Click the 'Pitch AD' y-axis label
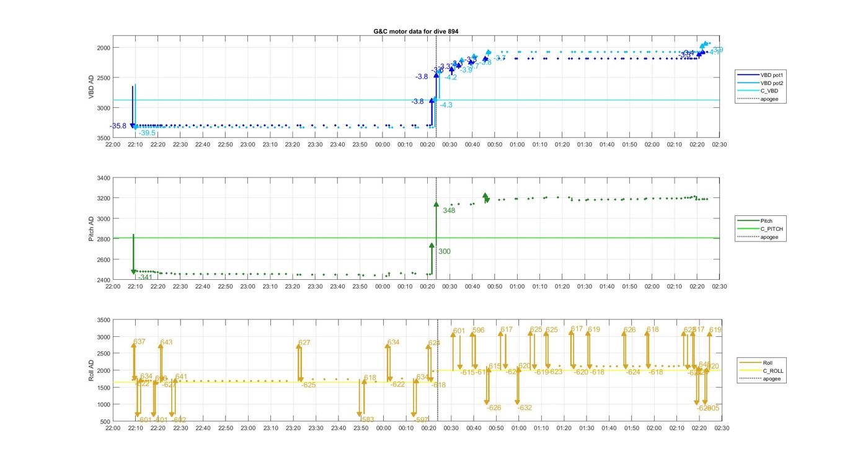Screen dimensions: 868x474 92,229
